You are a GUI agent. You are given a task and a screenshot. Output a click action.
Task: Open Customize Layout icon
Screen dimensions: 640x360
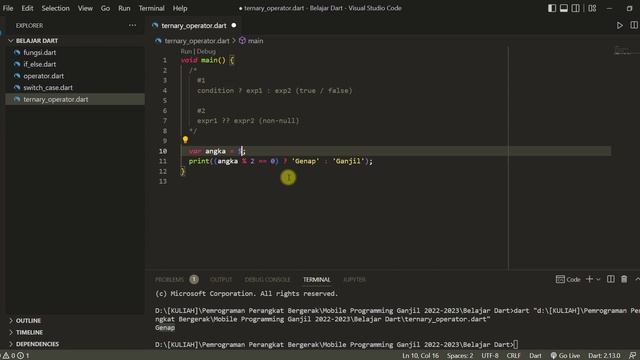[x=592, y=8]
